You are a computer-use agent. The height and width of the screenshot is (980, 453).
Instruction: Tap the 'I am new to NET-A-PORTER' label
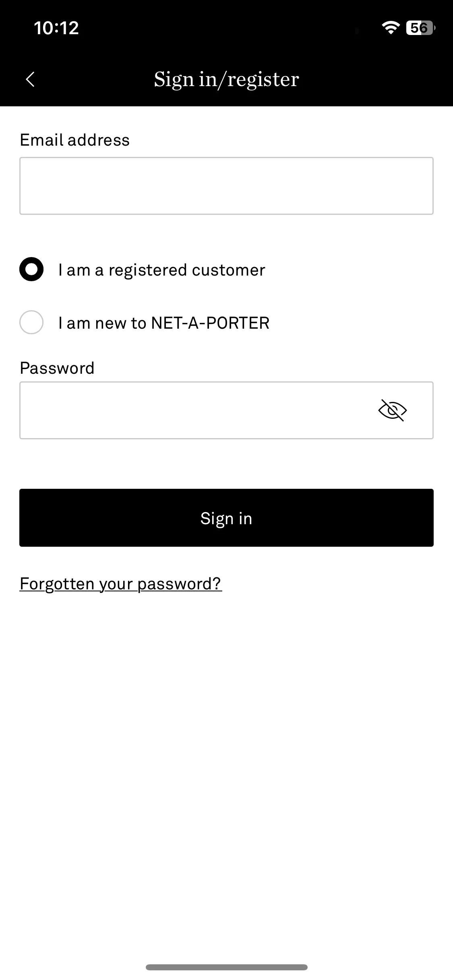click(x=164, y=323)
